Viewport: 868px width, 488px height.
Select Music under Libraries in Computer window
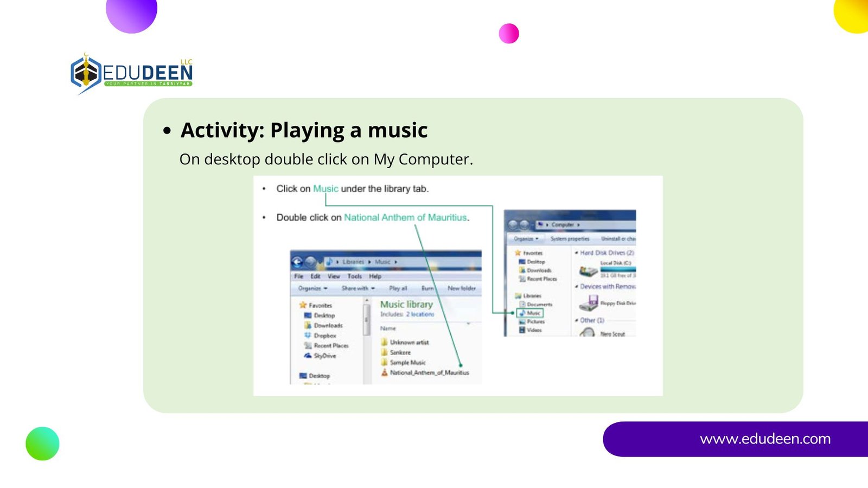pos(533,313)
